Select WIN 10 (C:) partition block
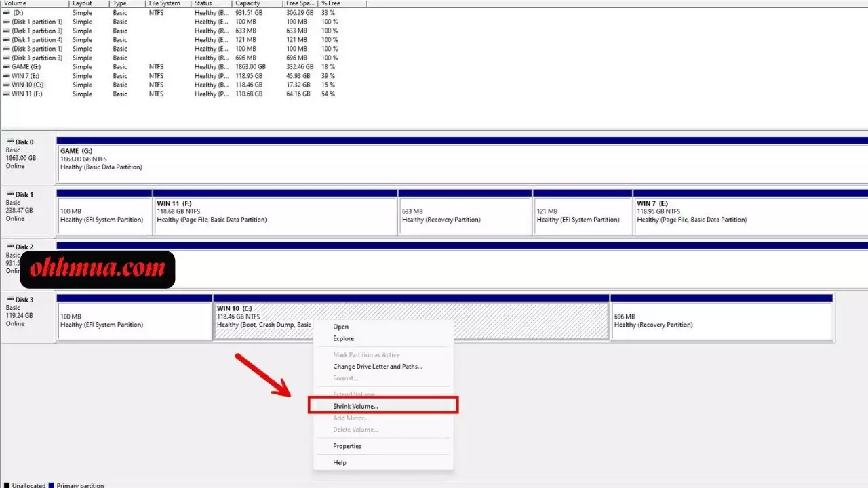Viewport: 868px width, 488px height. coord(411,317)
